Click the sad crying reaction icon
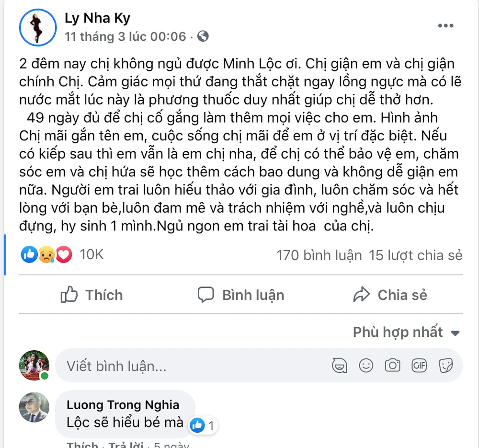This screenshot has width=479, height=448. tap(46, 255)
